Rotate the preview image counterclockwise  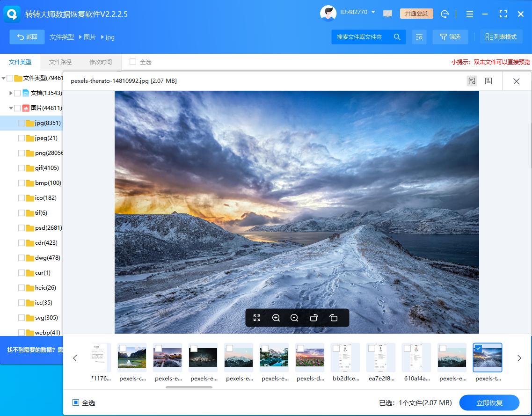click(x=314, y=318)
